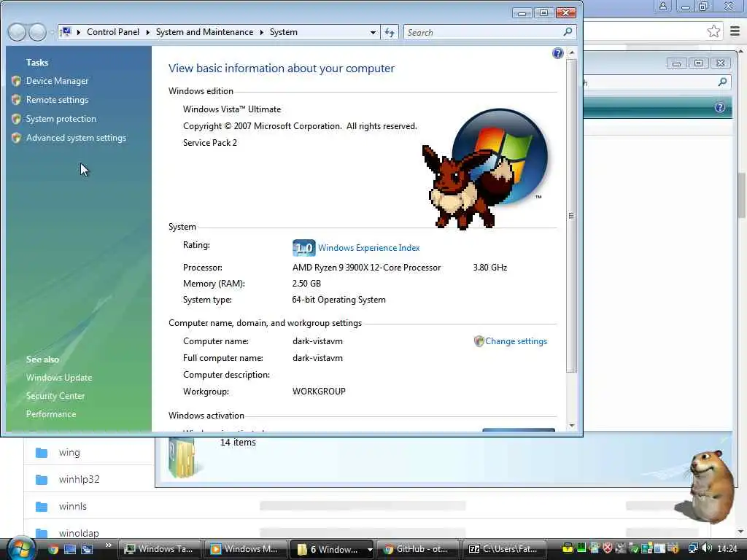Click the yellow padlock tray icon

pos(568,548)
